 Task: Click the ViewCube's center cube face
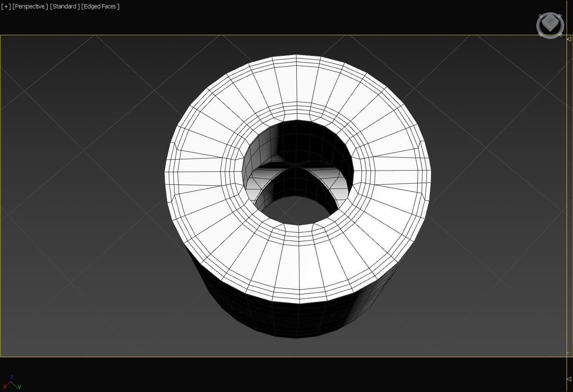[550, 22]
